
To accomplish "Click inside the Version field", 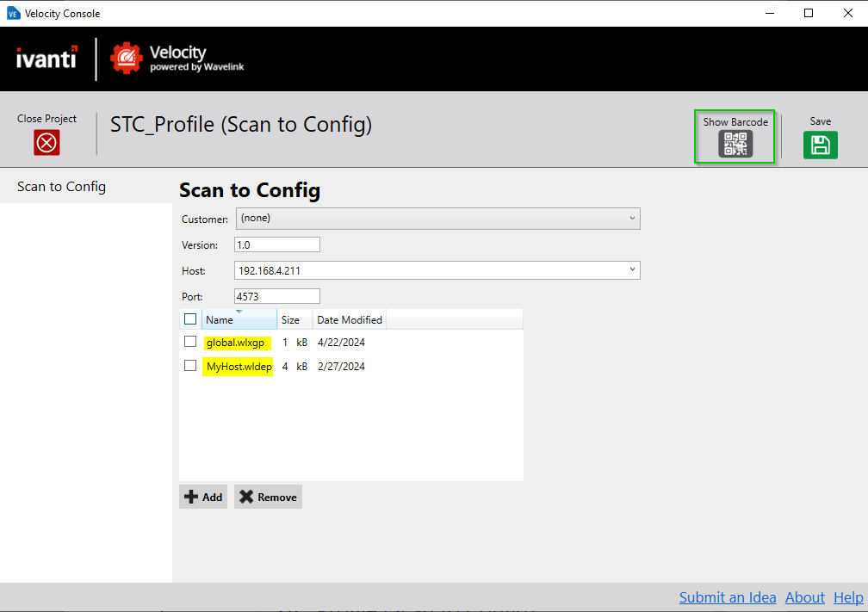I will [x=276, y=244].
